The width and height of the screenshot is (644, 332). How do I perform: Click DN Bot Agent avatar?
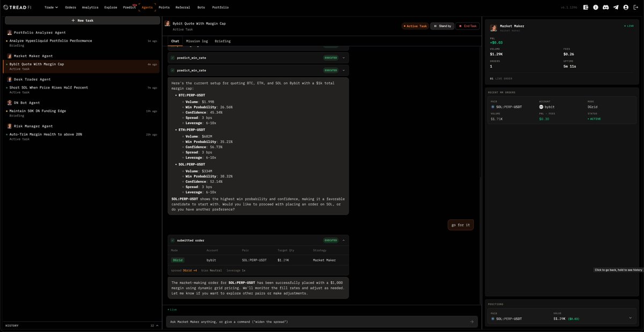coord(10,102)
